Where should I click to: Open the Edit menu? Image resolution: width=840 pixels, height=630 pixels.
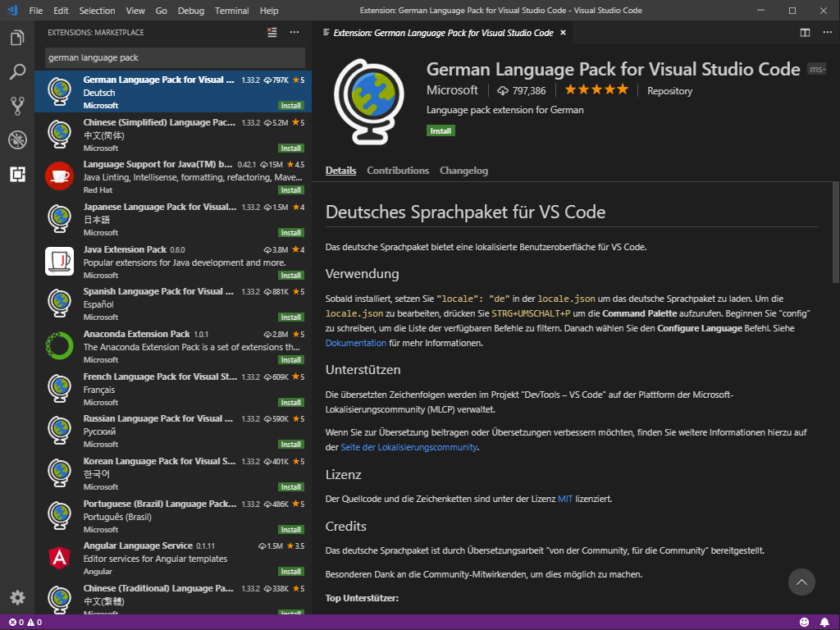[61, 10]
